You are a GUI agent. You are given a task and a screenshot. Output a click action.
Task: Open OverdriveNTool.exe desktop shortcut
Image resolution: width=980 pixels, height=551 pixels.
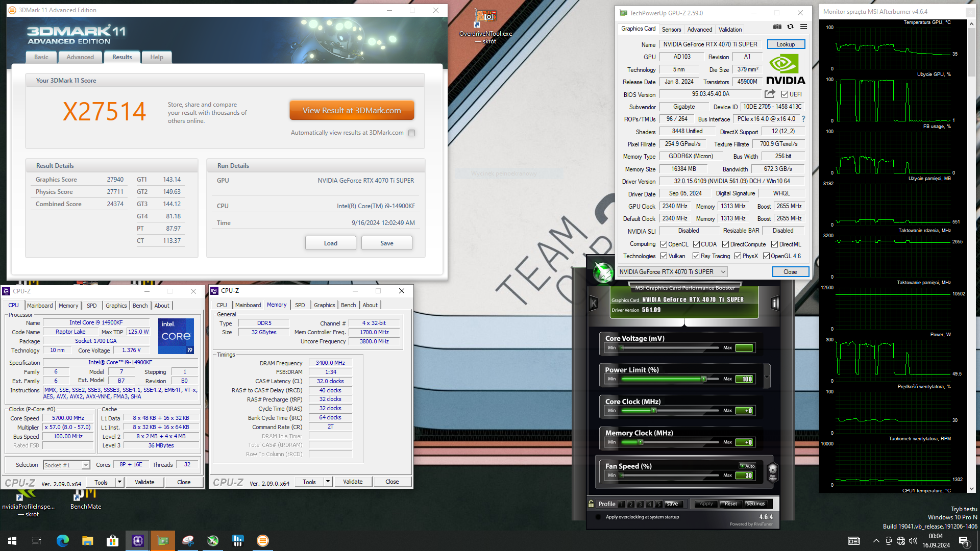point(485,27)
